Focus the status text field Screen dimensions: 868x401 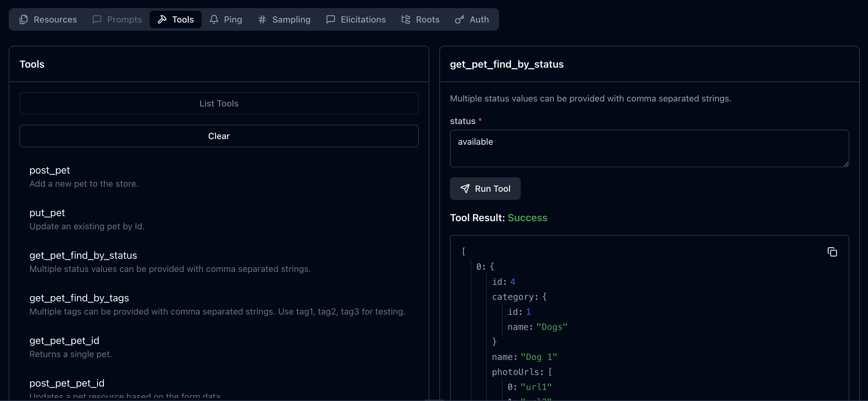click(649, 148)
